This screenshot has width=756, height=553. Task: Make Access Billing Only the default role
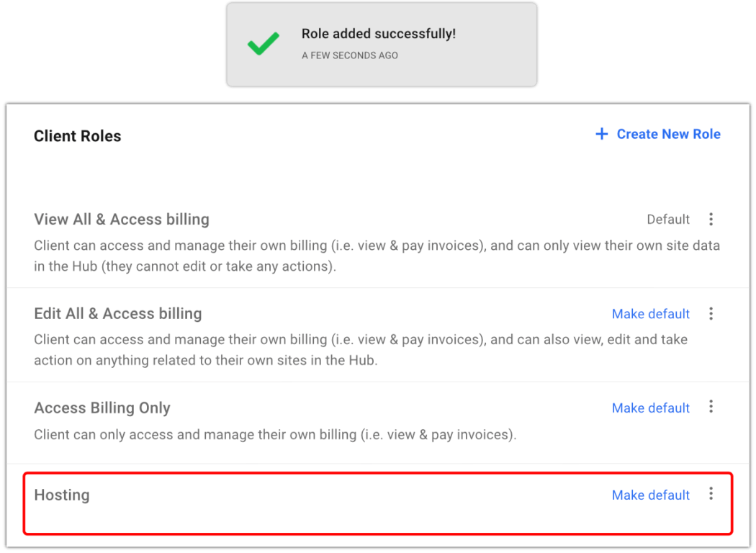click(x=650, y=408)
